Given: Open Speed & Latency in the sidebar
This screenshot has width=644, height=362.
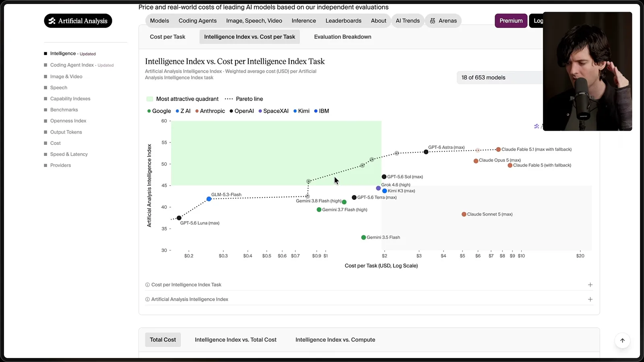Looking at the screenshot, I should [x=69, y=154].
